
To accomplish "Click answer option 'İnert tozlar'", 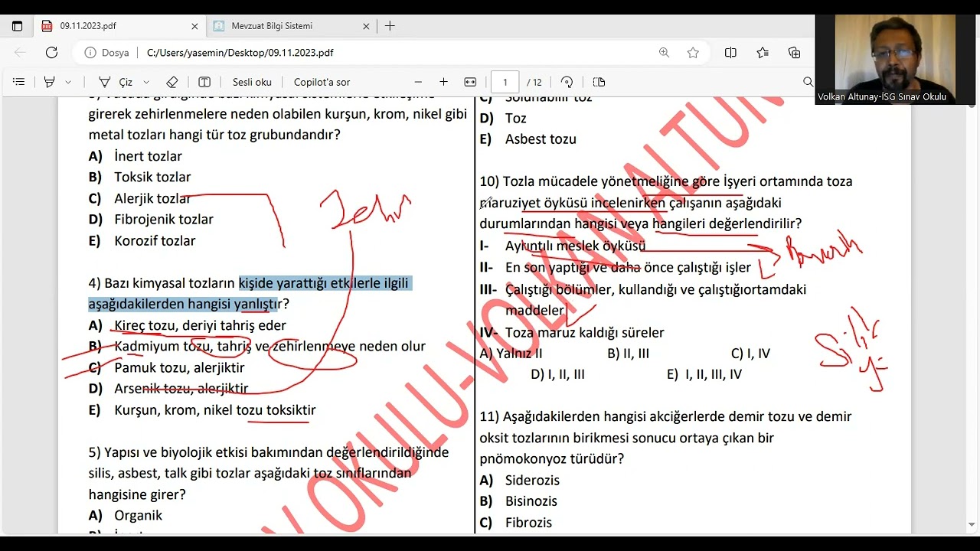I will coord(148,156).
